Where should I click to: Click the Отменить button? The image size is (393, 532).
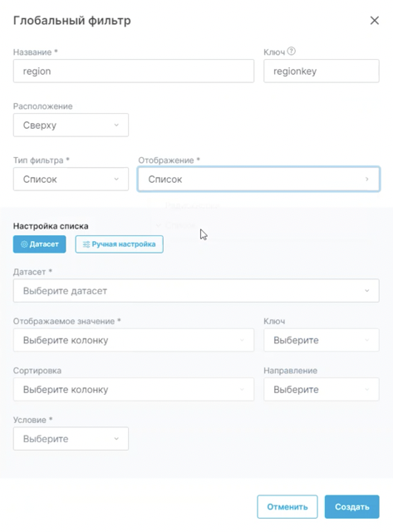click(x=287, y=507)
